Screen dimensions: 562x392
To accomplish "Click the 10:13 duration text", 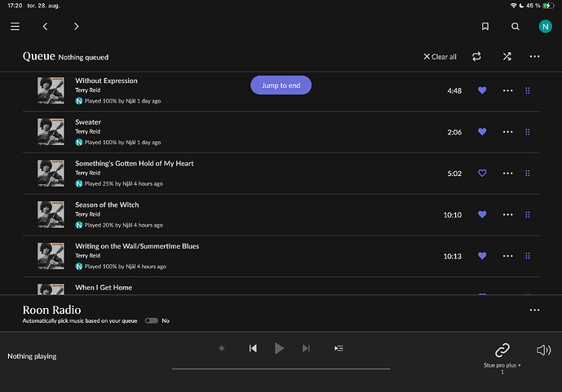I will point(453,257).
